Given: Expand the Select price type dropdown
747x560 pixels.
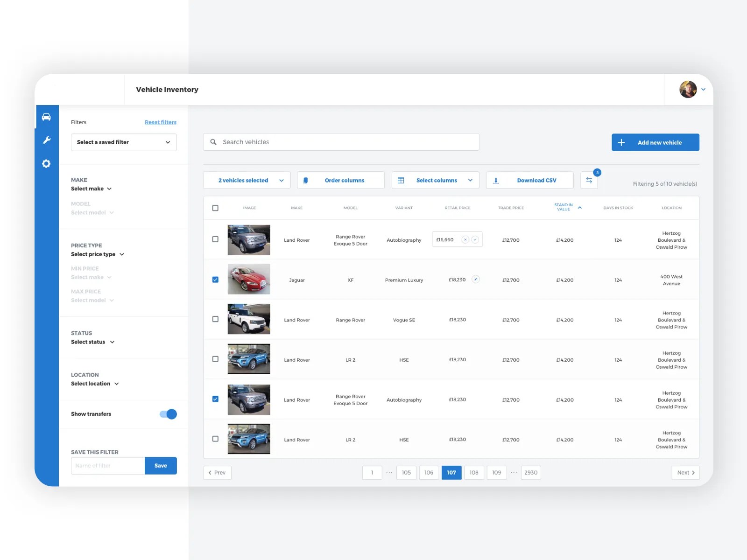Looking at the screenshot, I should pos(98,254).
